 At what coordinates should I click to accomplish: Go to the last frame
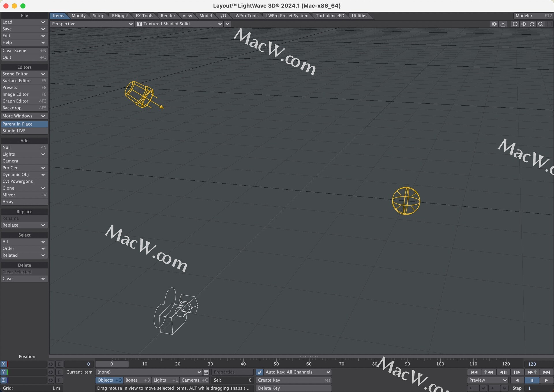click(x=546, y=372)
